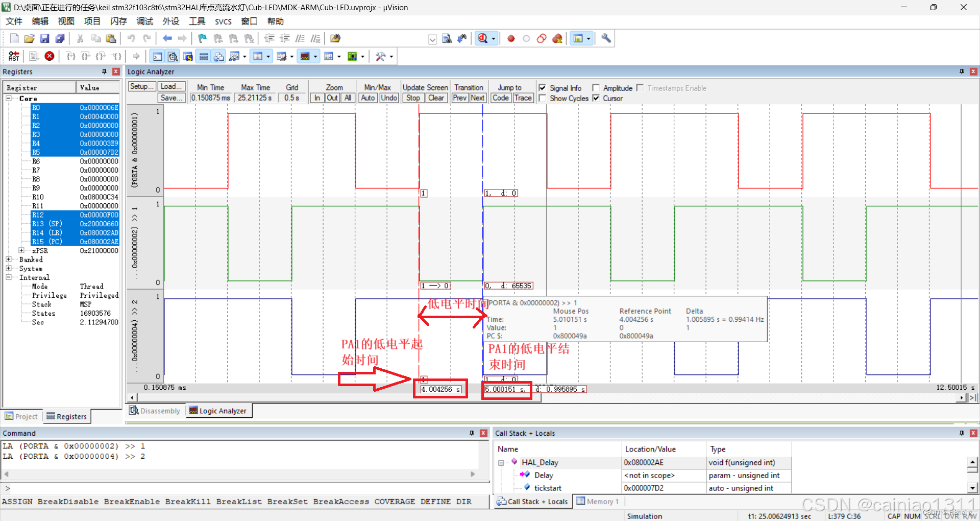Image resolution: width=980 pixels, height=521 pixels.
Task: Select the R10 register row
Action: [x=61, y=197]
